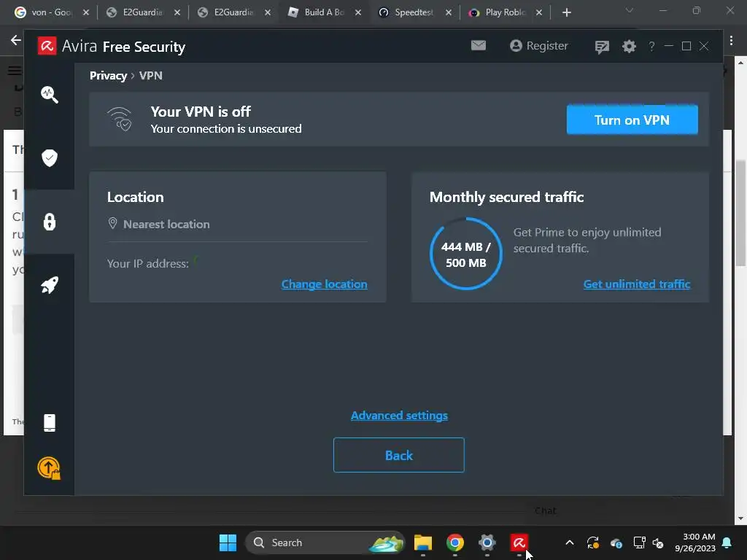Open the Security shield section in sidebar

(50, 158)
